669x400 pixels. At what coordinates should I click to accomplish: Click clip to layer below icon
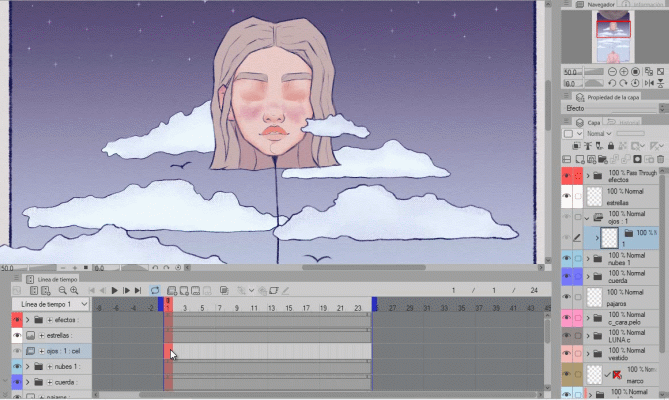[576, 146]
